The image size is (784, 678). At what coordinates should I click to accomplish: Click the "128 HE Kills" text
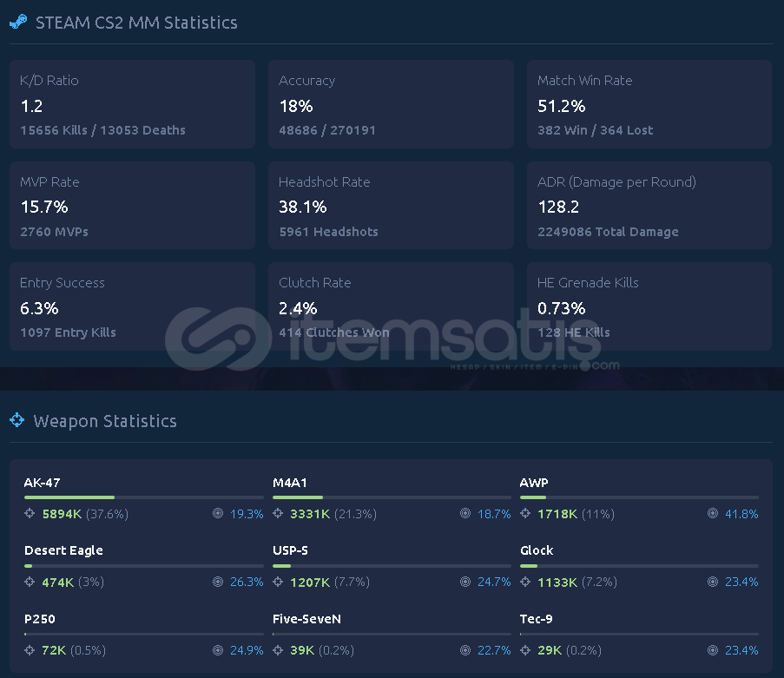click(x=574, y=332)
